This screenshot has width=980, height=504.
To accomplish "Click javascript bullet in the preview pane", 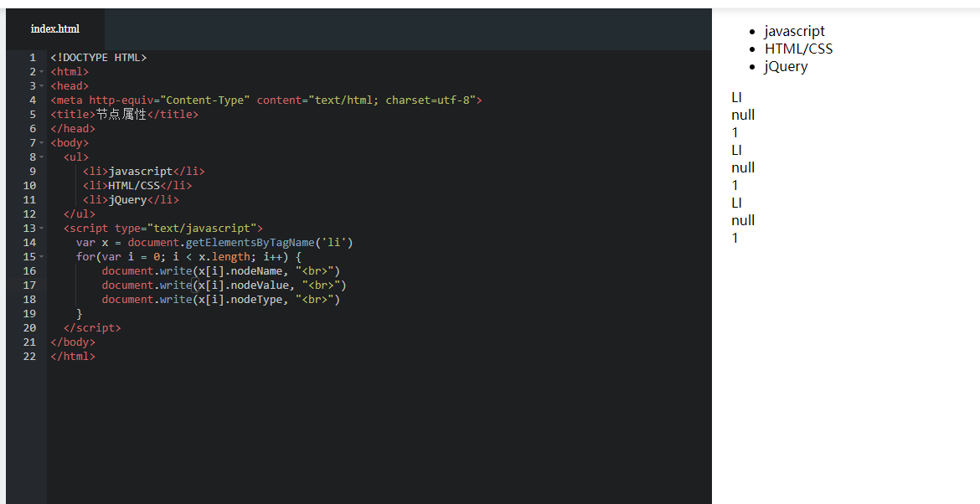I will click(794, 31).
